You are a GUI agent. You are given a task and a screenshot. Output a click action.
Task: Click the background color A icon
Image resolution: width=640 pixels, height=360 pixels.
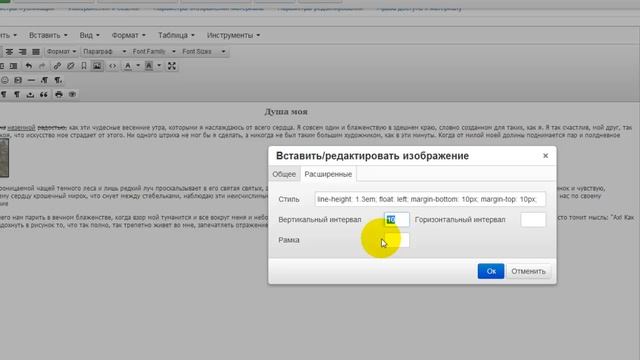(x=149, y=66)
